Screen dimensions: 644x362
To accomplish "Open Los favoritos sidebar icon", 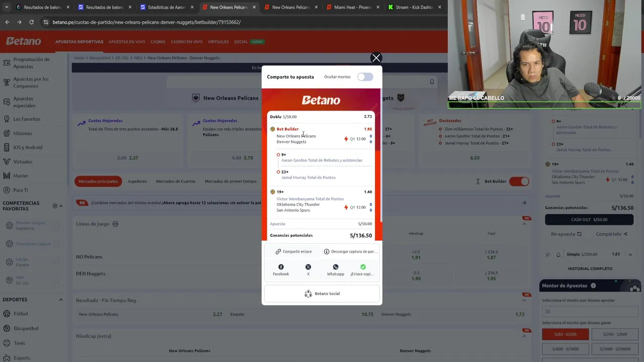I will pos(7,119).
